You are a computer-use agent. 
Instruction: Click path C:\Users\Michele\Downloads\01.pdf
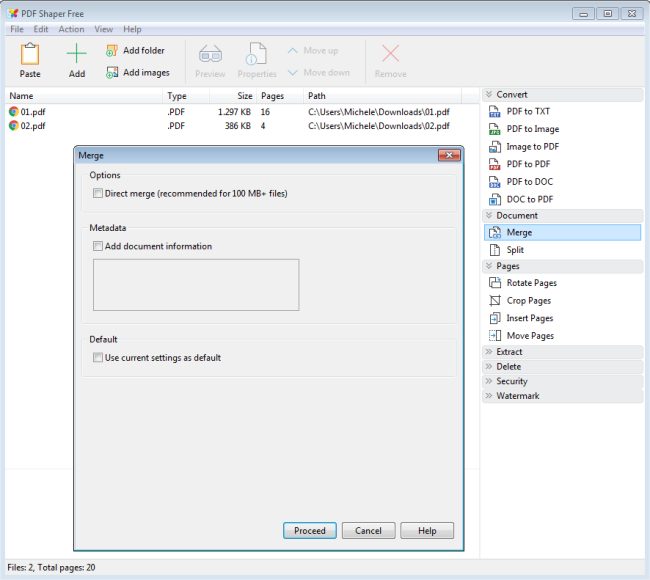pos(379,112)
